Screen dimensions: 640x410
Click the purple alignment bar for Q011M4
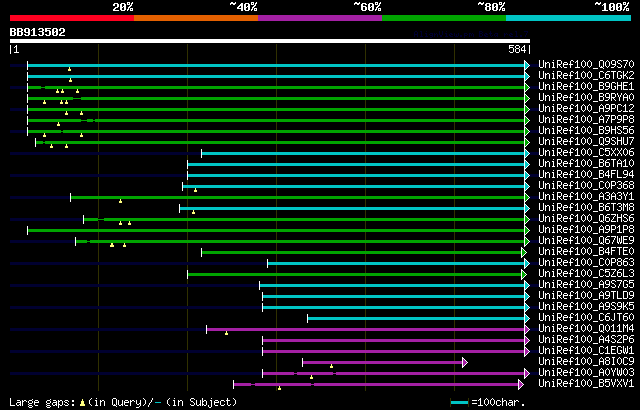[x=365, y=330]
